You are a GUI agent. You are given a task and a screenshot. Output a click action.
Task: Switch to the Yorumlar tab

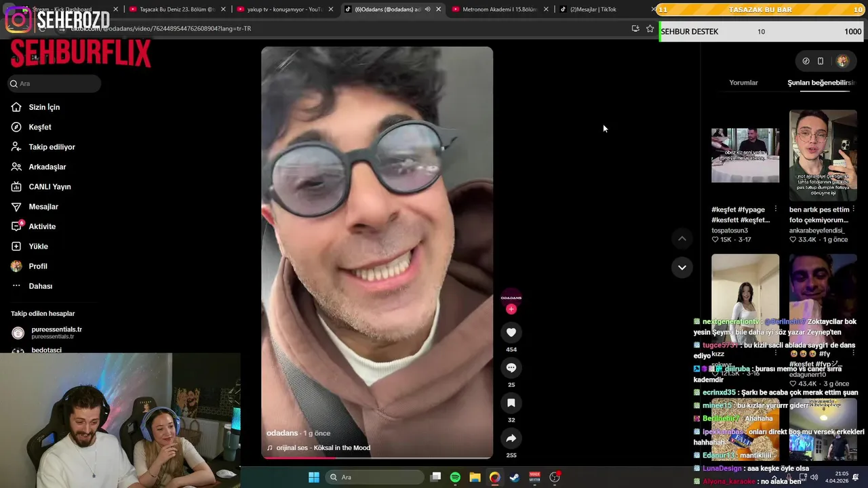click(743, 83)
